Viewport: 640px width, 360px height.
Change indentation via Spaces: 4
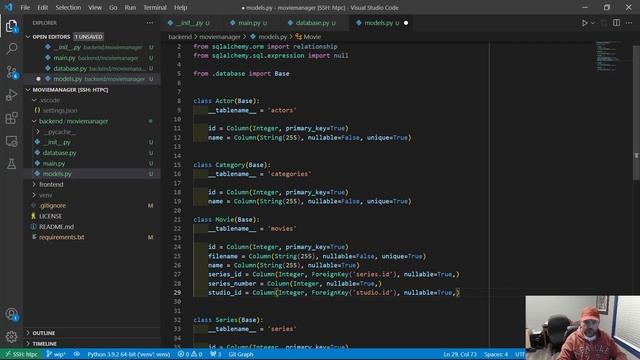click(496, 354)
